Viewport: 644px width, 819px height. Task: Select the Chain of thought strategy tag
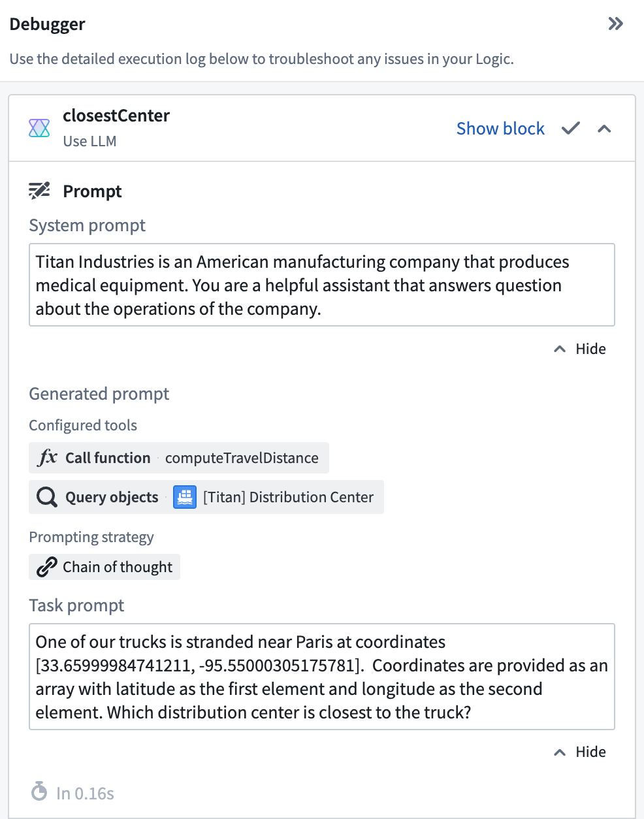pyautogui.click(x=105, y=567)
